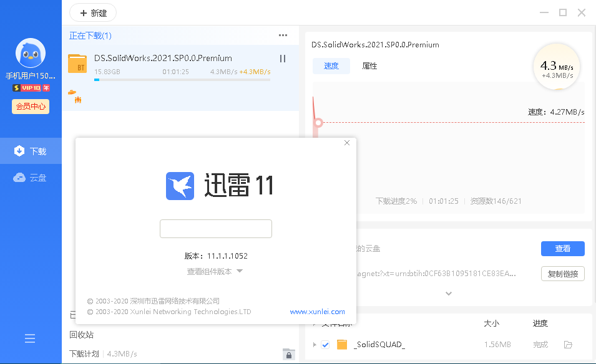Image resolution: width=596 pixels, height=364 pixels.
Task: Click the lock icon beside 下载计划
Action: tap(288, 354)
